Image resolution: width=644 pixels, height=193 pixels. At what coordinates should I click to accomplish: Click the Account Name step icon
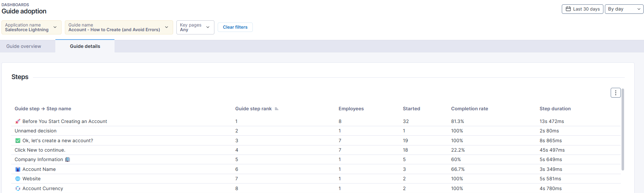[x=18, y=169]
